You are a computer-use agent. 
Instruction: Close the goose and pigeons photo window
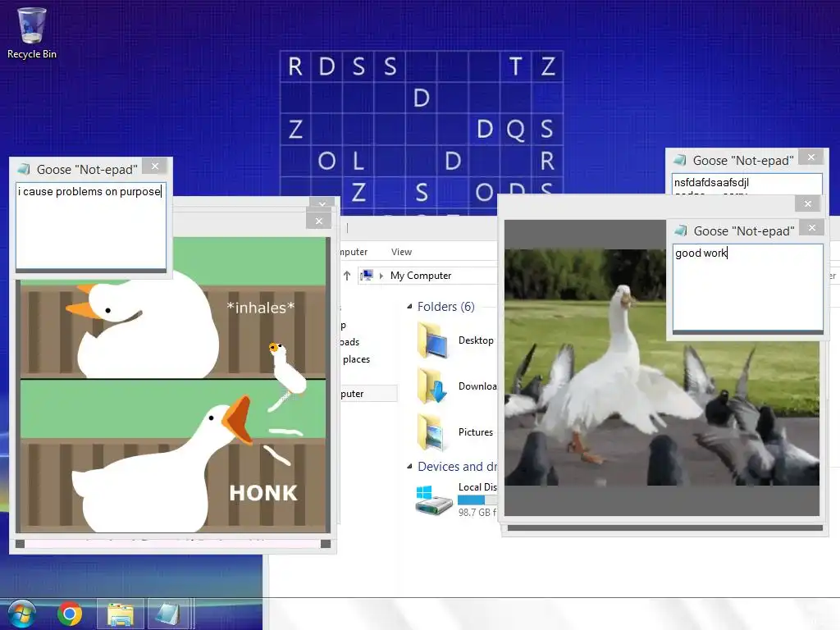(x=808, y=204)
